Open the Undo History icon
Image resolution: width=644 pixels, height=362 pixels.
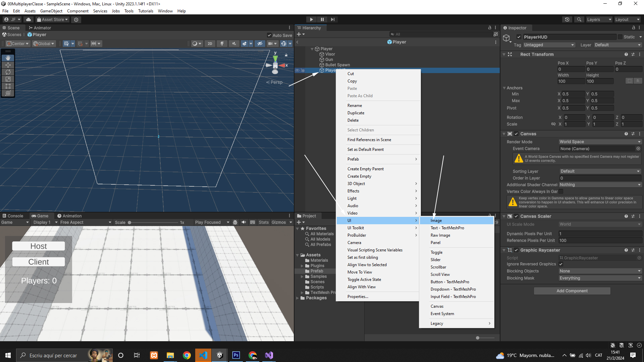[567, 19]
